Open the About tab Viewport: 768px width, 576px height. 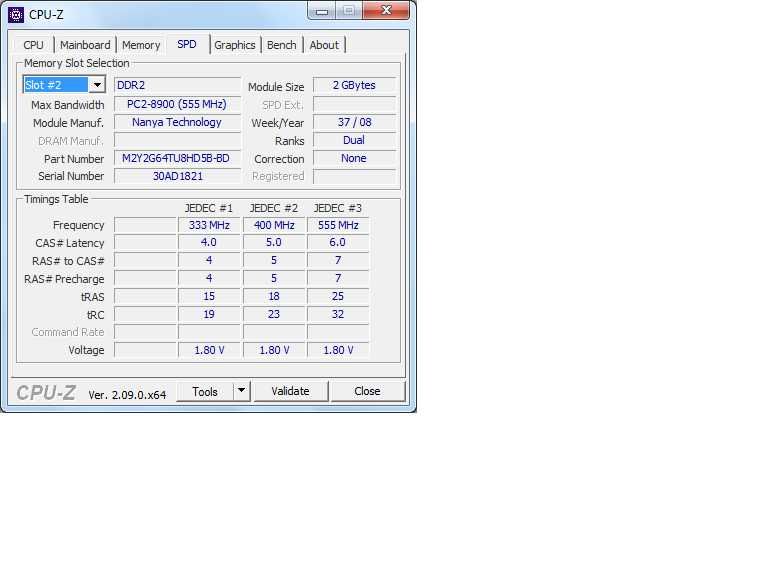(324, 45)
